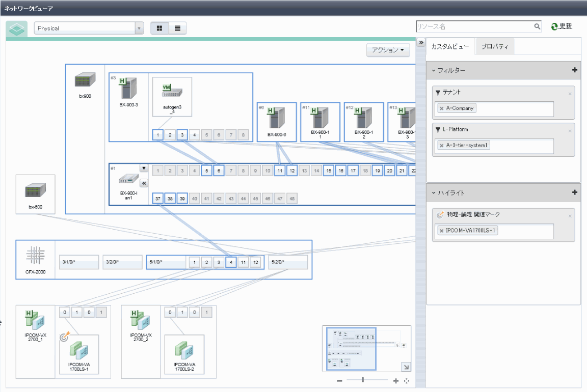
Task: Select port 4 in CFX-2000 5/1/0 group
Action: pos(231,262)
